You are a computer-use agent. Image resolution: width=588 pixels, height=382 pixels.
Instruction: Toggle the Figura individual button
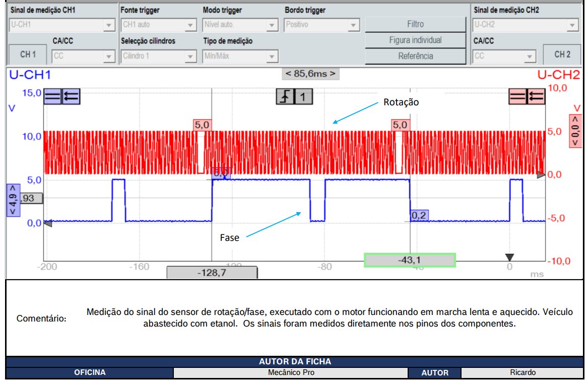tap(415, 40)
